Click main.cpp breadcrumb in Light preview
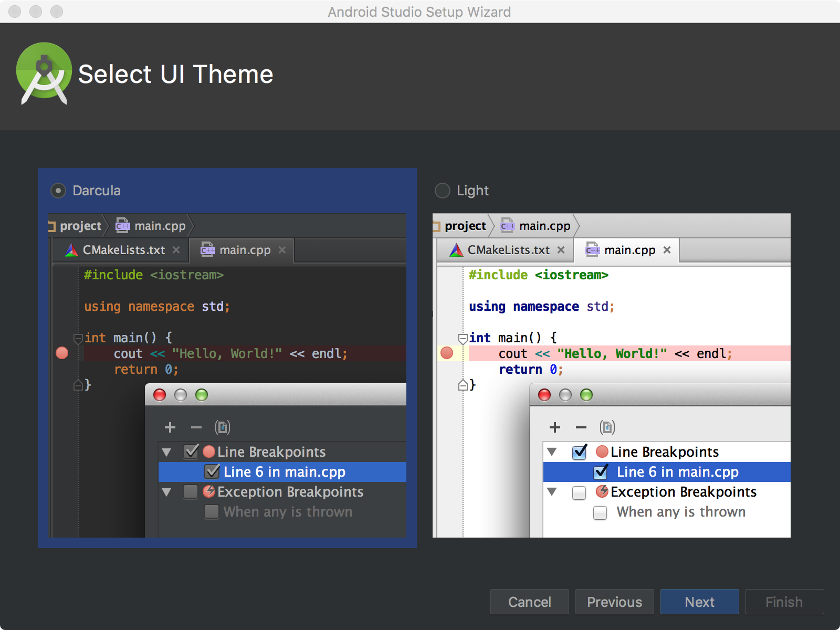The image size is (840, 630). 535,226
